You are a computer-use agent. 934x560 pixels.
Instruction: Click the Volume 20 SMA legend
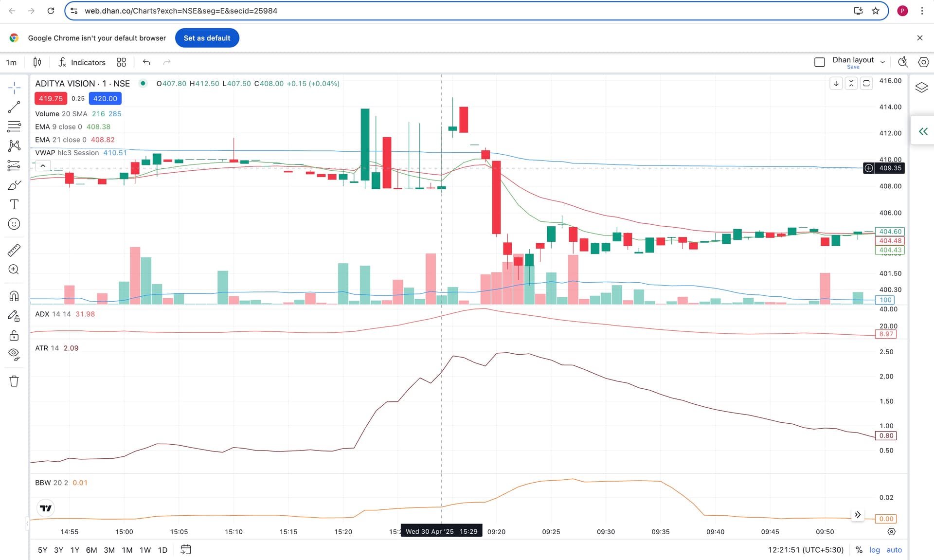point(61,113)
